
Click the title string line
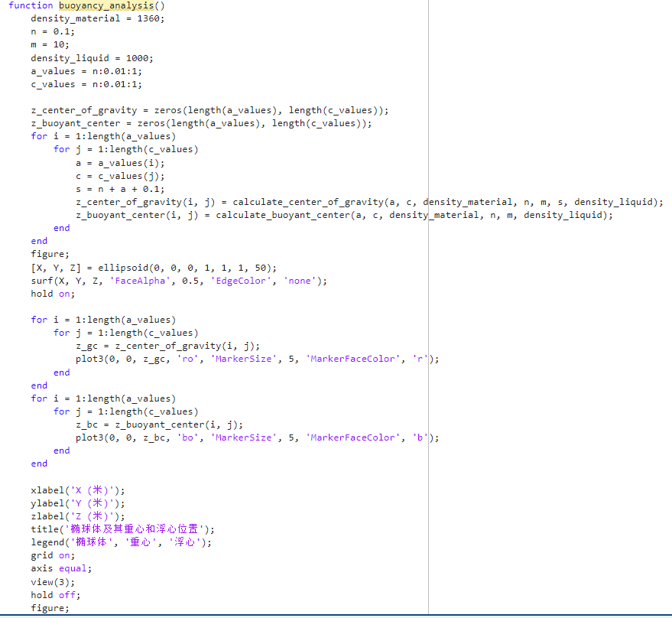click(x=122, y=529)
